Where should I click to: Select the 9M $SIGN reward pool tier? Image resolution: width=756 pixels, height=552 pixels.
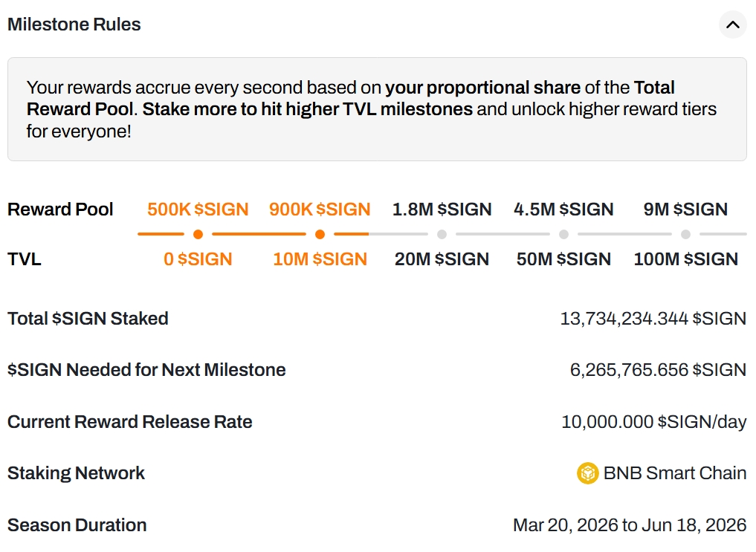point(685,210)
